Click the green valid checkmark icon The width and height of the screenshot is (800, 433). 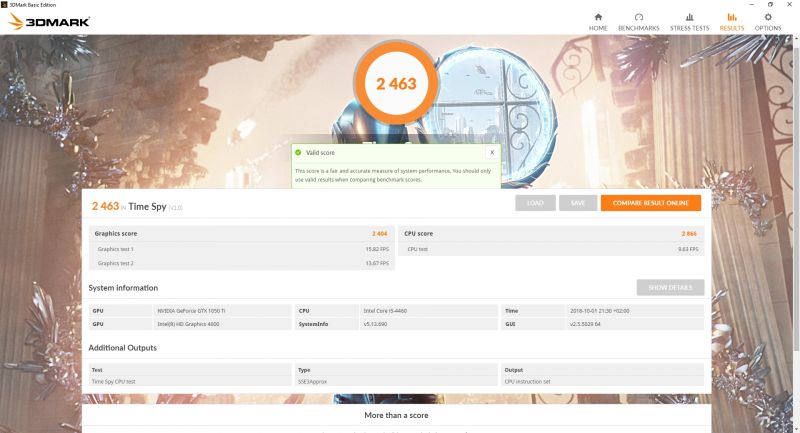tap(298, 152)
